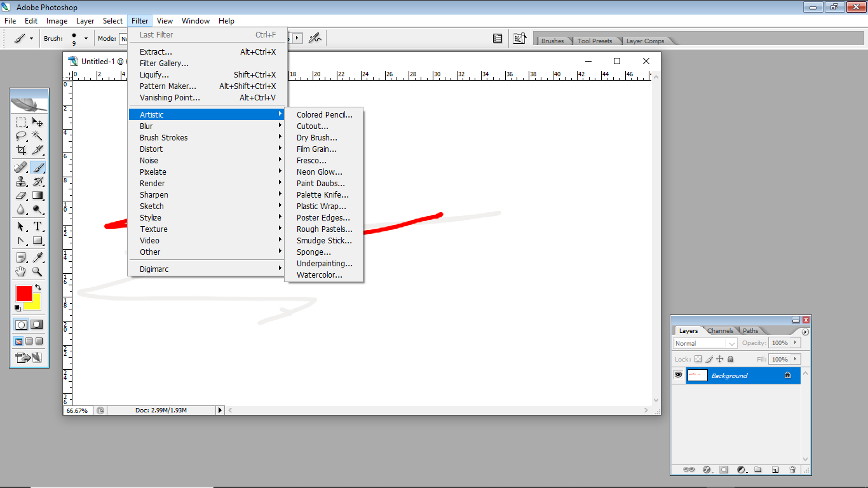The image size is (868, 488).
Task: Select the History Brush tool
Action: pos(37,182)
